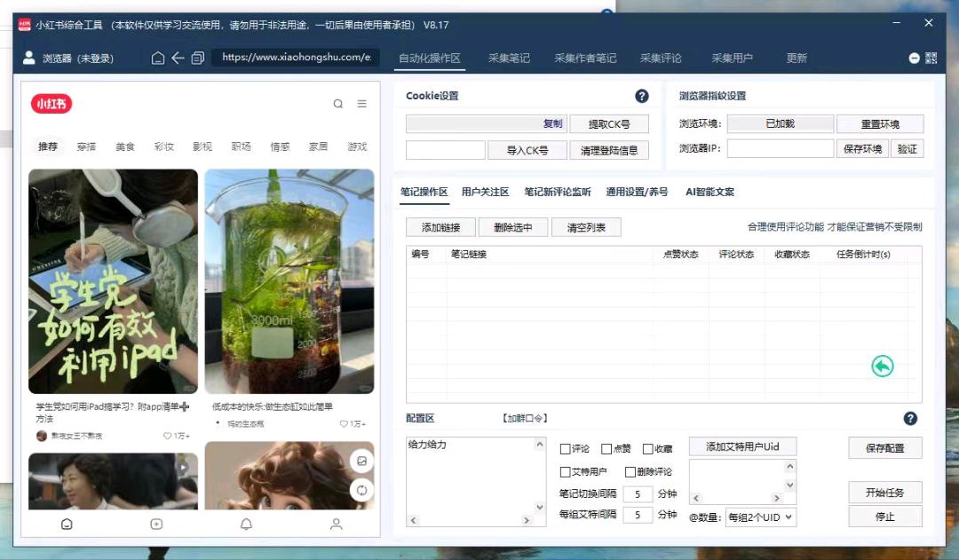Enable the 删除评论 checkbox
The height and width of the screenshot is (560, 959).
[x=630, y=471]
